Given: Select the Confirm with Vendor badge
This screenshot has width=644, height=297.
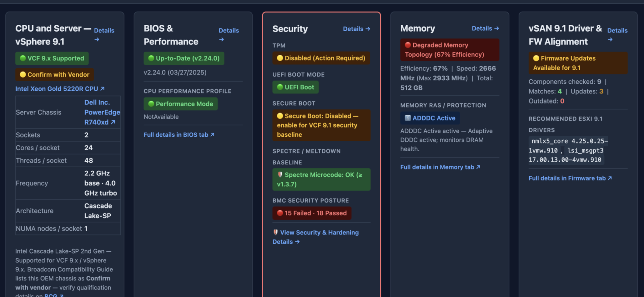Looking at the screenshot, I should pyautogui.click(x=55, y=75).
